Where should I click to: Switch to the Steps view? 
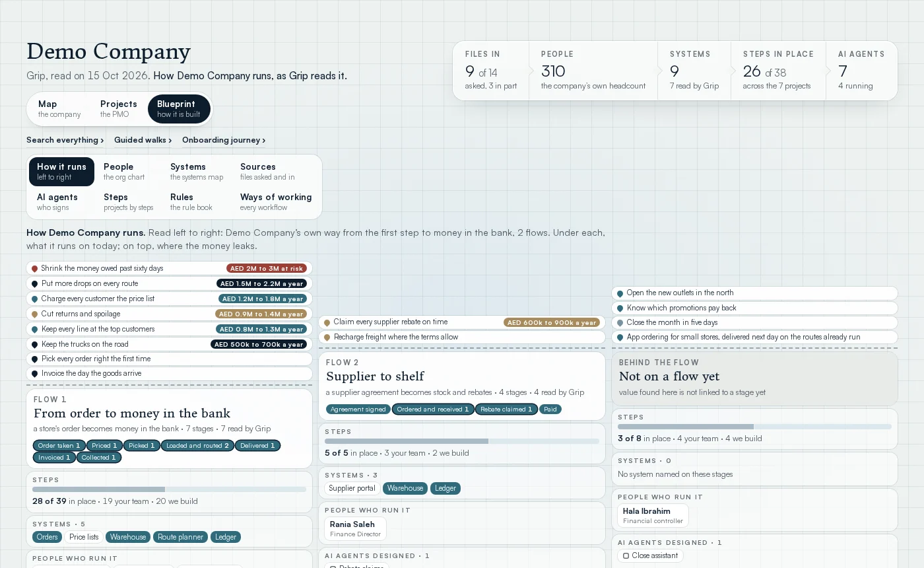[128, 202]
